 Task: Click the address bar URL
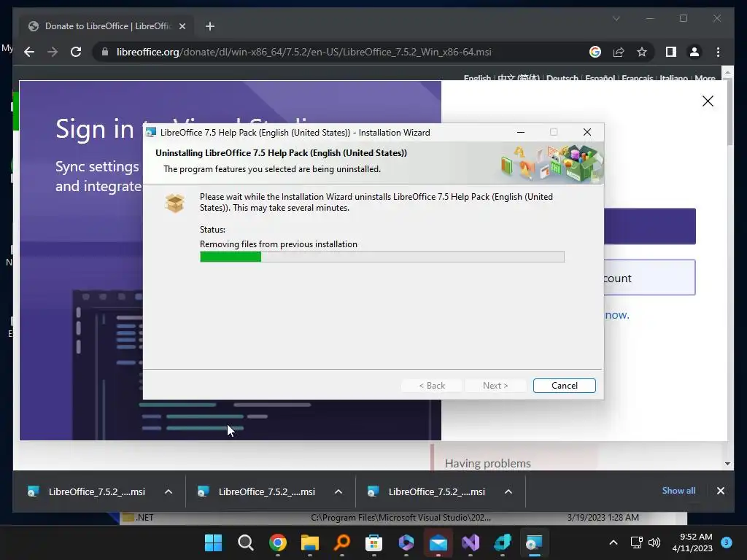point(304,52)
